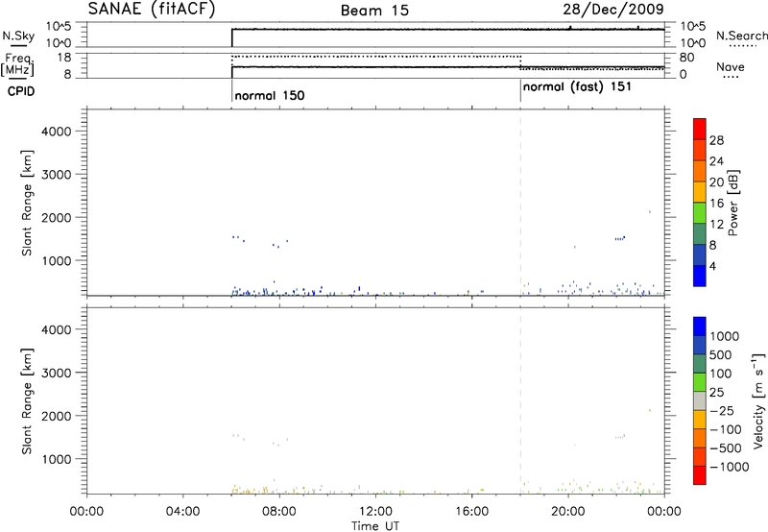The image size is (768, 532).
Task: Click the blue echo cluster near 22:00 at 1500 km
Action: [619, 238]
